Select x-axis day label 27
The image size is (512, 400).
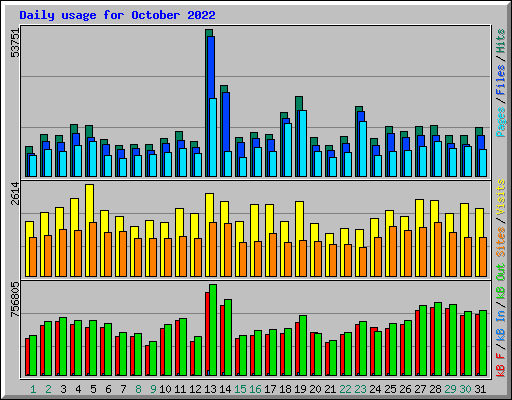coord(420,389)
